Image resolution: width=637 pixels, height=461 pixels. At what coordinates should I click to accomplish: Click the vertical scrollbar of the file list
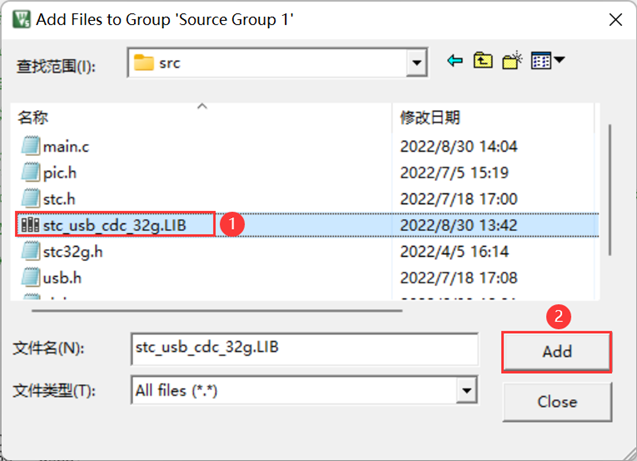[609, 190]
